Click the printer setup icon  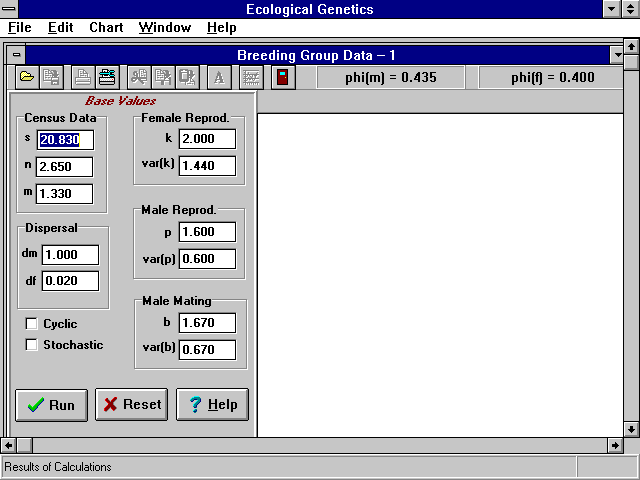coord(106,77)
